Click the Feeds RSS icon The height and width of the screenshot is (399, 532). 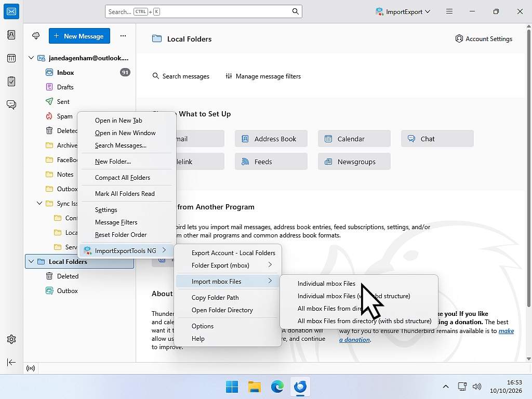245,162
